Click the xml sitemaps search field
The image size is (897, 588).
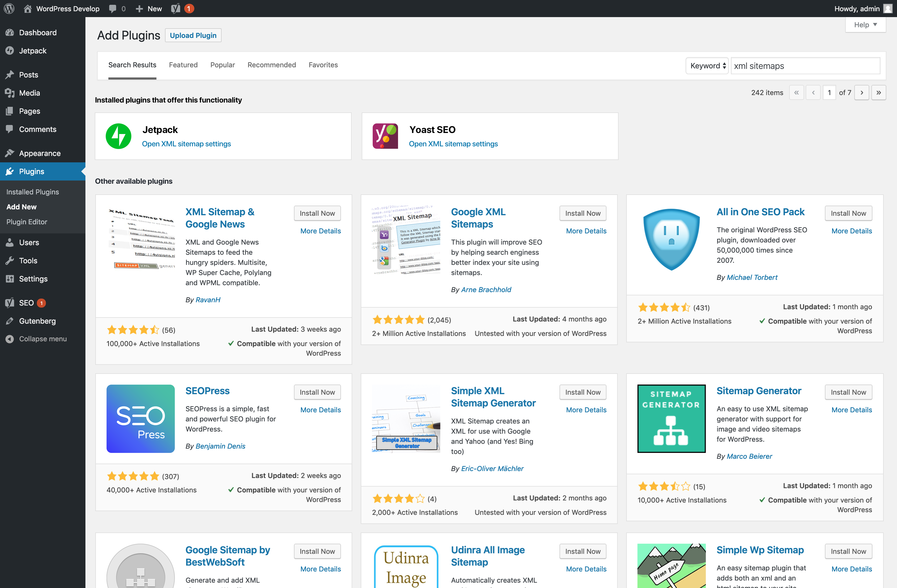pos(805,66)
